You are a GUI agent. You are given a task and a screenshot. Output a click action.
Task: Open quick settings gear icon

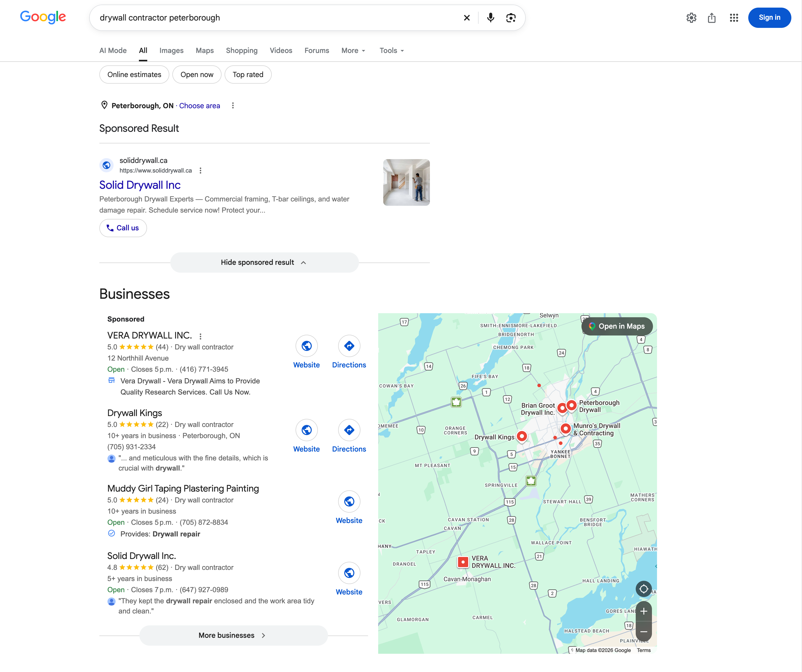[691, 17]
